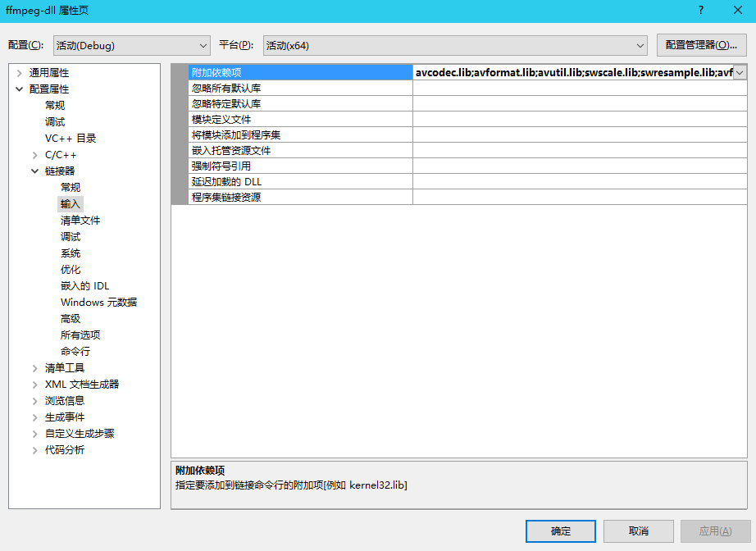Click the value cell for 忽略所有默认库
The height and width of the screenshot is (551, 756).
point(580,89)
